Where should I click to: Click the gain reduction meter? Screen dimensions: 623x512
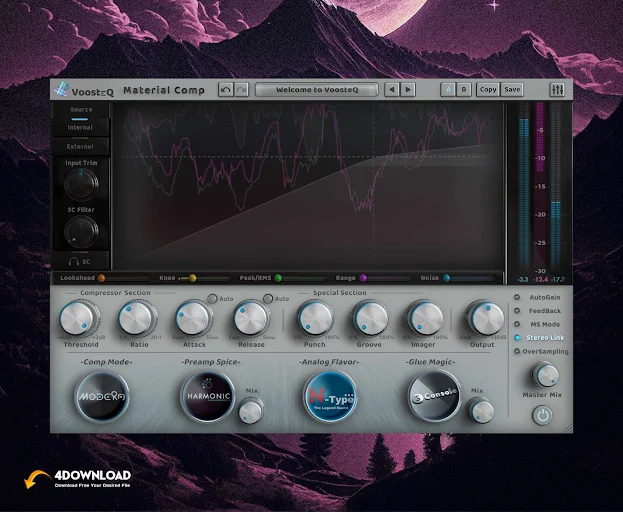click(540, 187)
